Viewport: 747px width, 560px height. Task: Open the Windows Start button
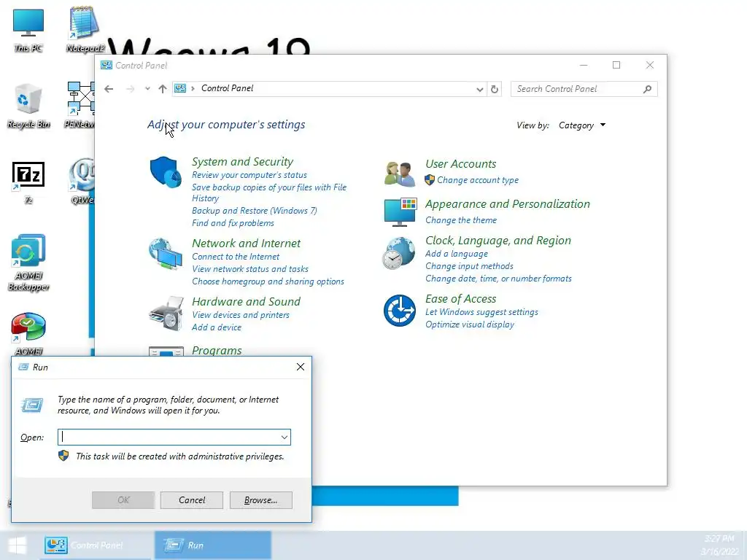[18, 545]
